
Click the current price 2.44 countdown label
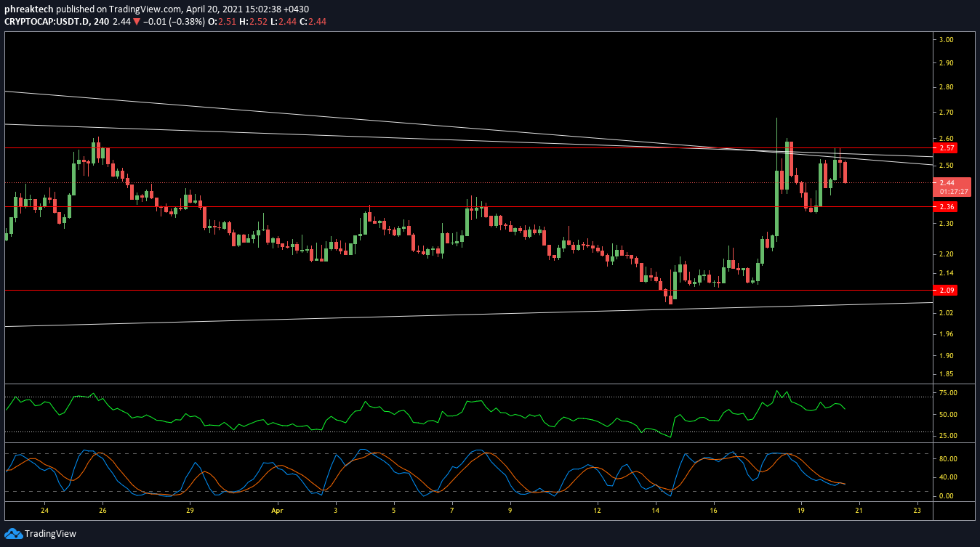(x=953, y=187)
